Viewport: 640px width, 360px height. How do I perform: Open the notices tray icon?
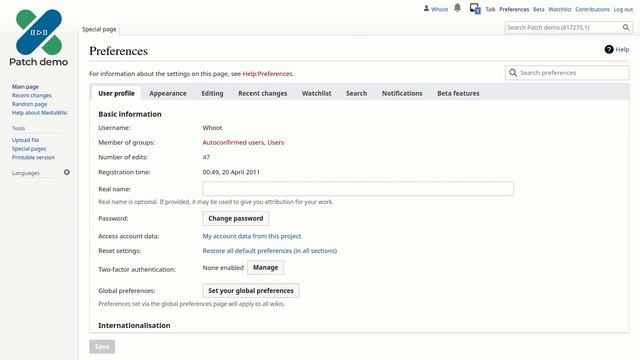point(475,8)
